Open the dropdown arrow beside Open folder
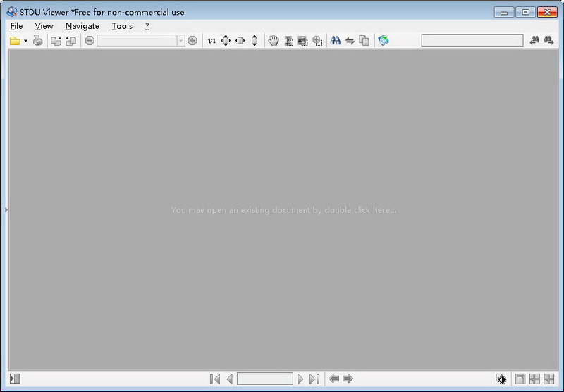564x392 pixels. point(26,41)
